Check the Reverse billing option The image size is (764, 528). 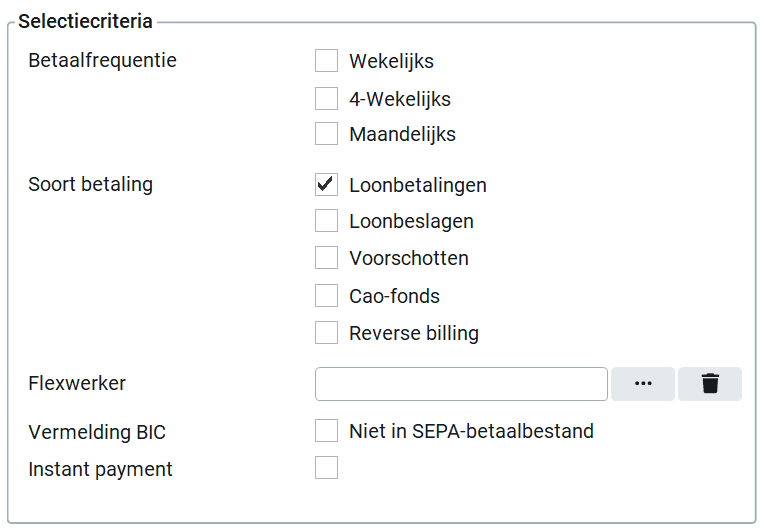pyautogui.click(x=326, y=333)
